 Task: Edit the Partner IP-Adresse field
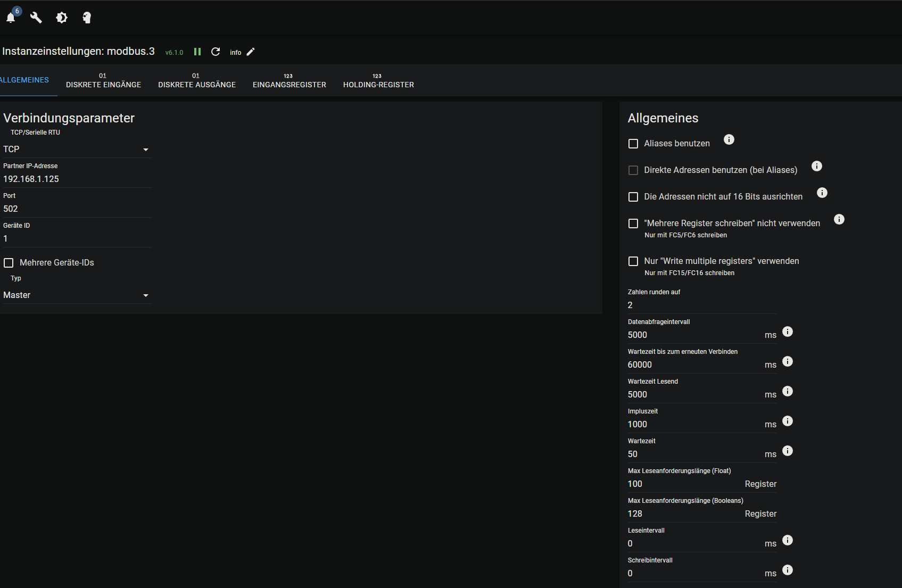(x=77, y=179)
